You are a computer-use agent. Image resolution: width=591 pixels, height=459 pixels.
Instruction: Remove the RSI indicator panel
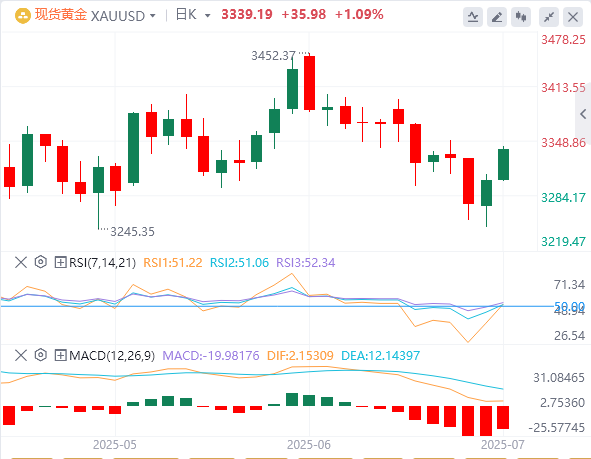click(21, 262)
